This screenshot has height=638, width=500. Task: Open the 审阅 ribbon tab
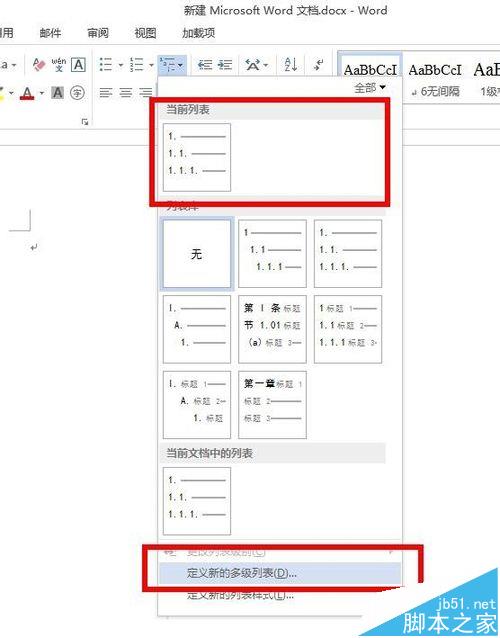point(98,33)
